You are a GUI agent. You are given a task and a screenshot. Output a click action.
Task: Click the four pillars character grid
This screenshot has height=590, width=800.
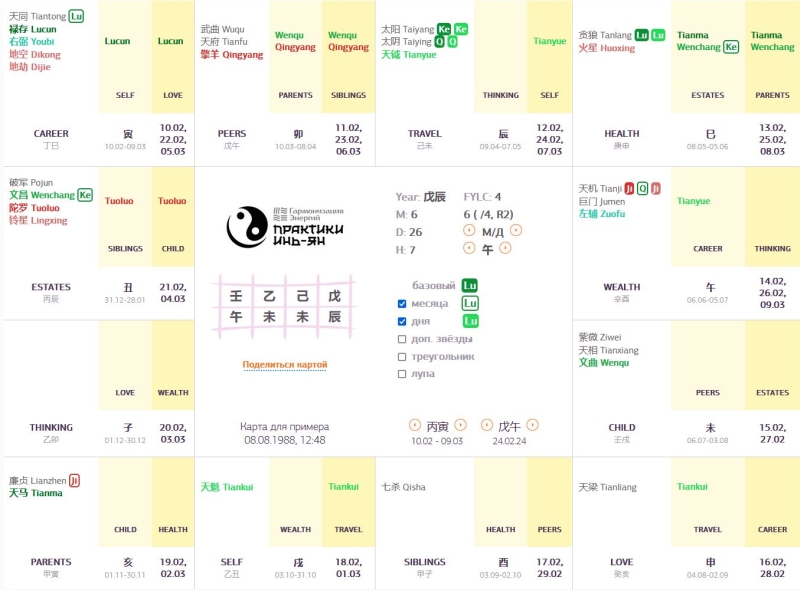285,307
